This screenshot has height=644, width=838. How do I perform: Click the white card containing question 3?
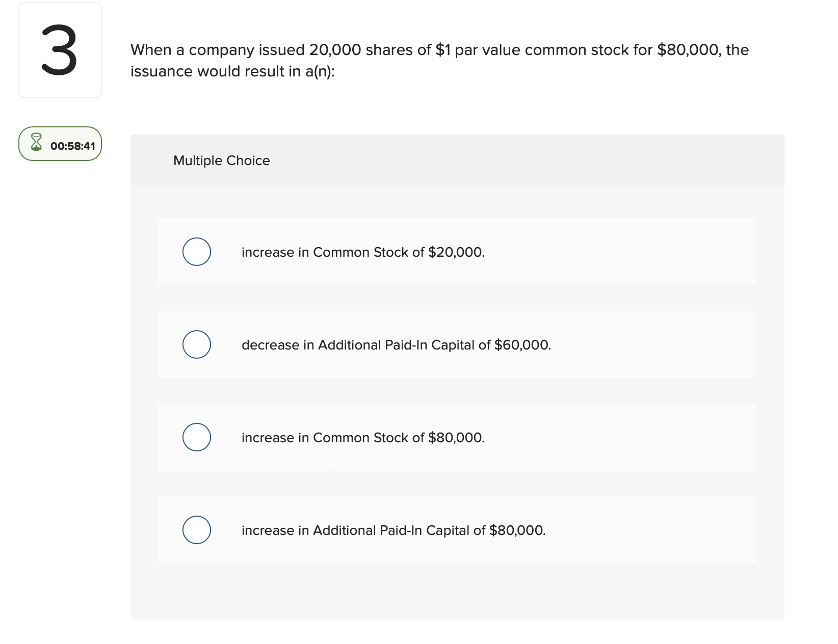[x=60, y=49]
